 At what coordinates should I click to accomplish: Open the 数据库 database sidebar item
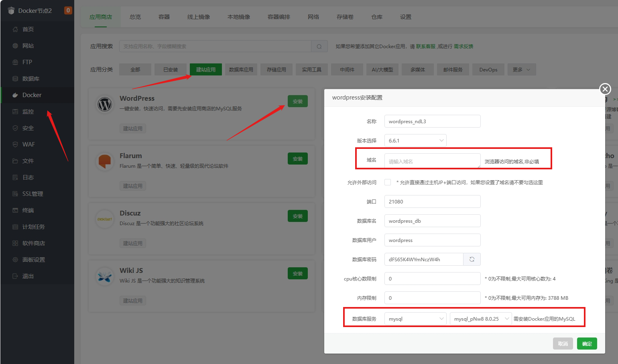click(x=37, y=79)
